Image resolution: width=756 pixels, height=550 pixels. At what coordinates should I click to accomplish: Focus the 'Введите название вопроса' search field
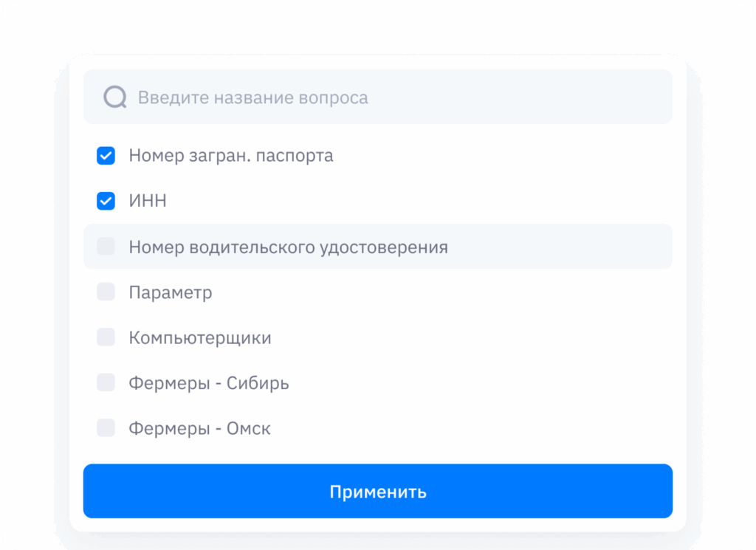399,97
